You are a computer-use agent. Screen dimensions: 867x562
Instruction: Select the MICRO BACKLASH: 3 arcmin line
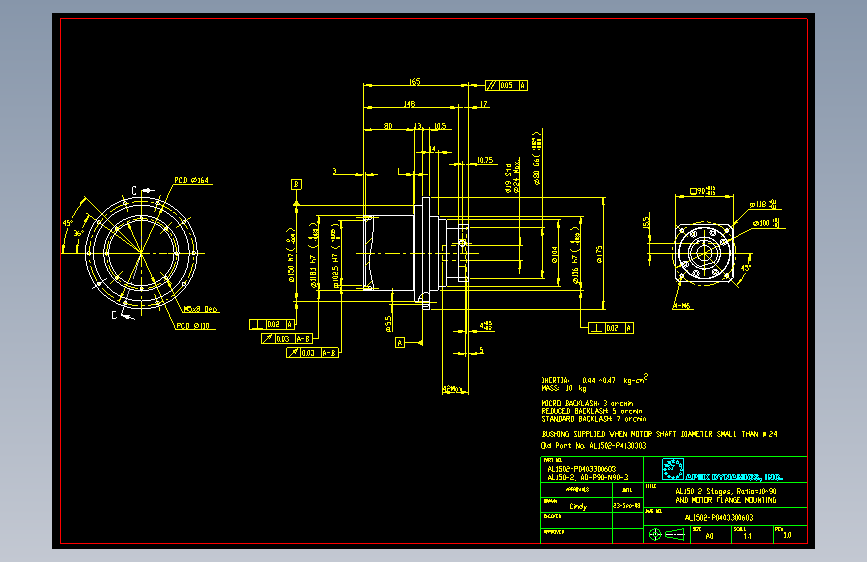(587, 403)
